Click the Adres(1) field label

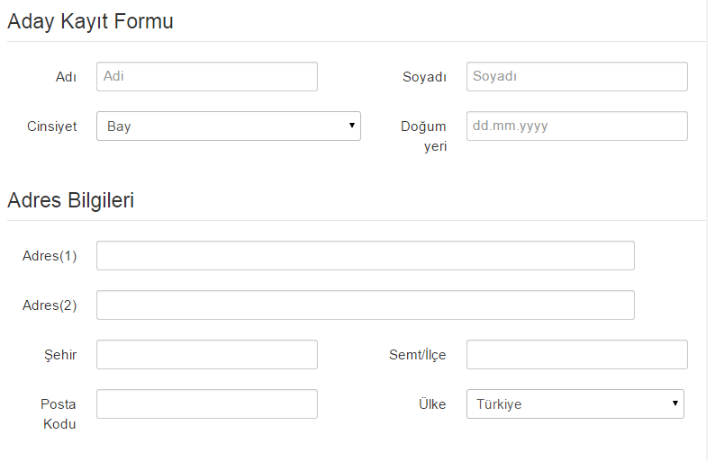point(50,256)
